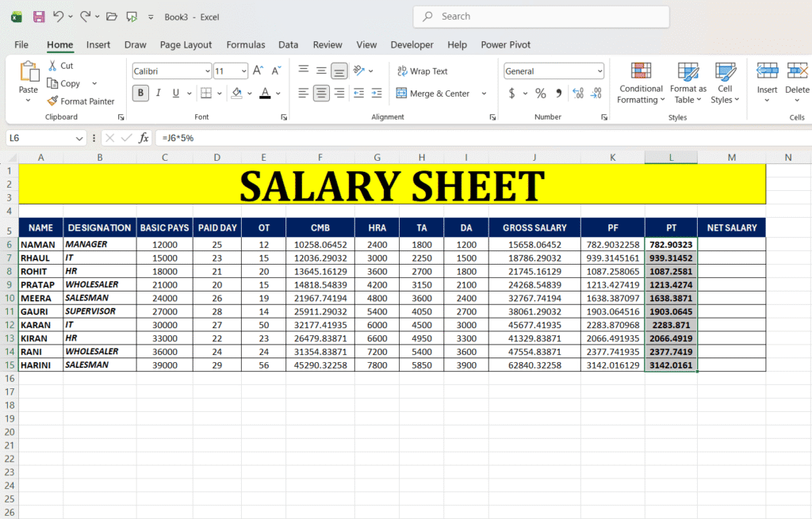The height and width of the screenshot is (519, 812).
Task: Apply Percent Style format
Action: point(541,93)
